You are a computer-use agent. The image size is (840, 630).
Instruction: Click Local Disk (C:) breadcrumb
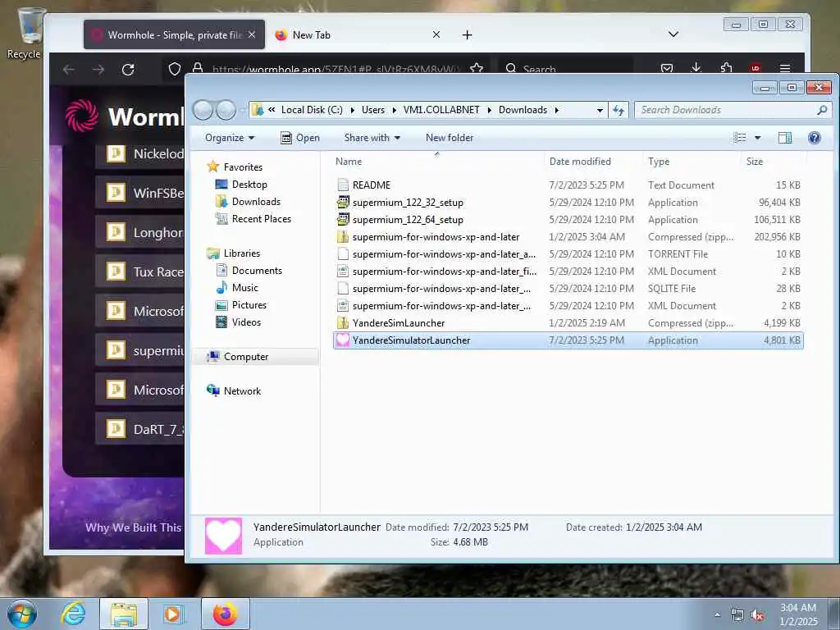point(312,110)
